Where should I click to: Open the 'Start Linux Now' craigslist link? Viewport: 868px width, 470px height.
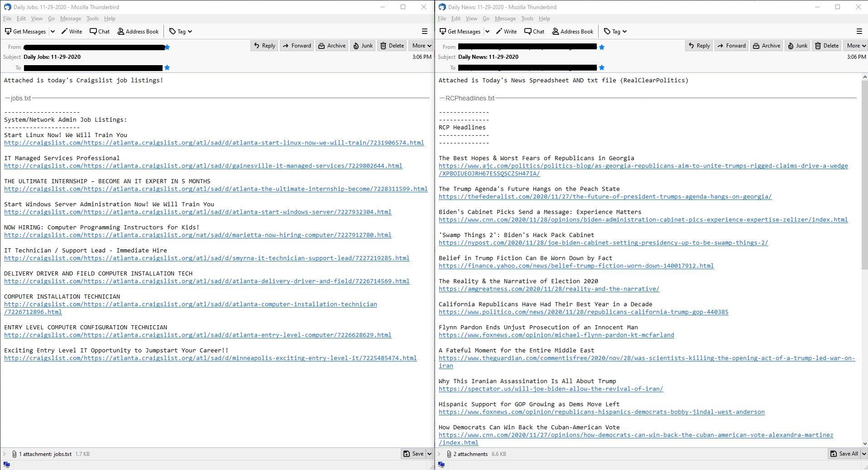click(214, 143)
